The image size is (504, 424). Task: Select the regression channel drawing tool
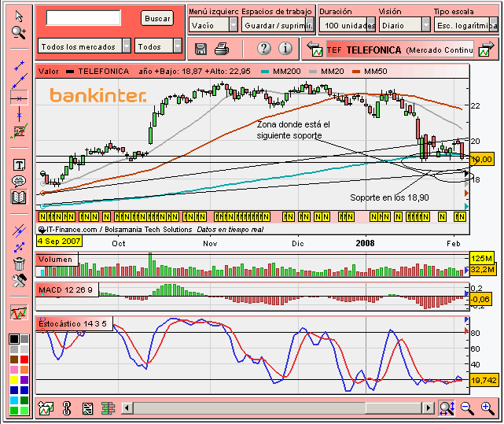pyautogui.click(x=19, y=131)
